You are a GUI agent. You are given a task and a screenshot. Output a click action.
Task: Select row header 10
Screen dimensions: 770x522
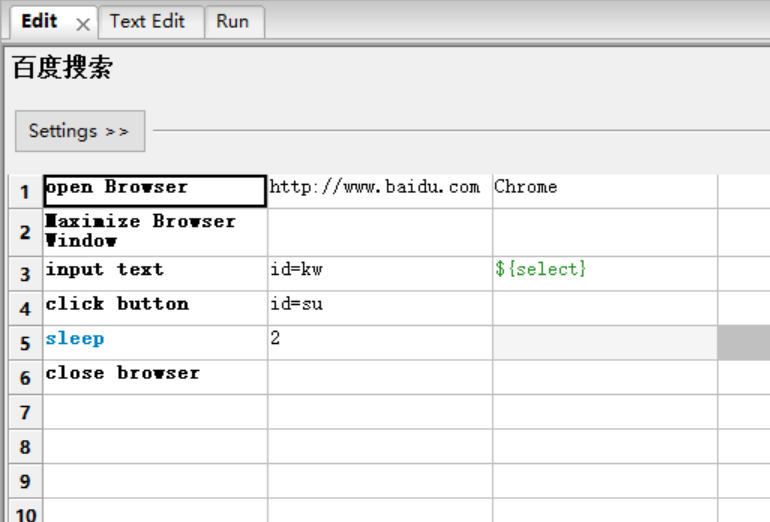tap(26, 511)
